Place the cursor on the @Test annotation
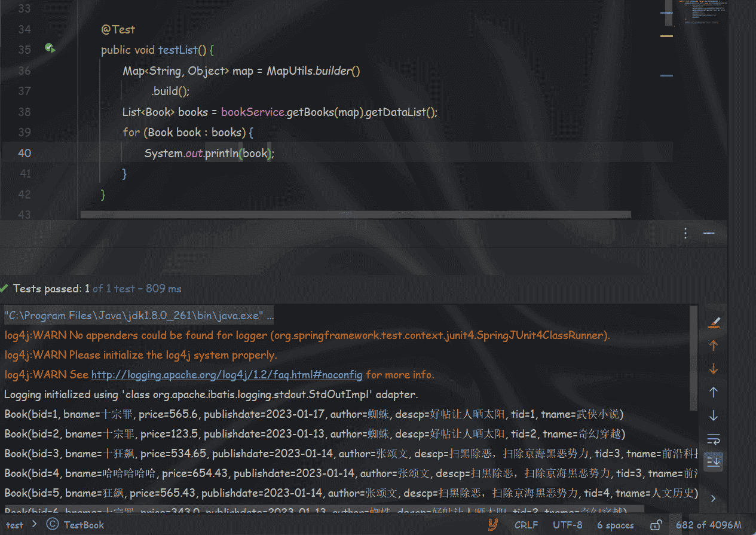The image size is (756, 535). click(118, 29)
